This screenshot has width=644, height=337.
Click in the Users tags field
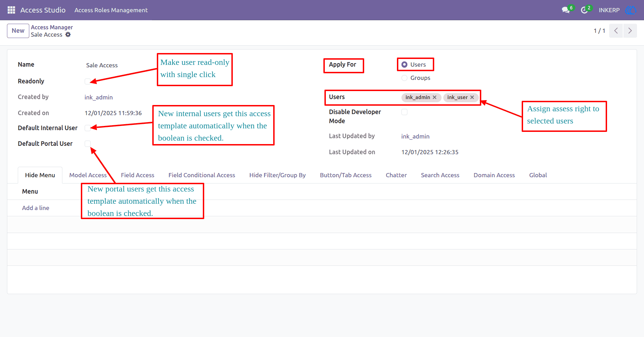click(440, 97)
